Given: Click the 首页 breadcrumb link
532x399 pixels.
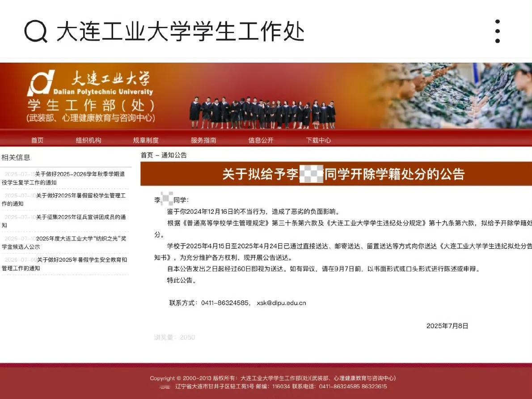Looking at the screenshot, I should pos(147,155).
